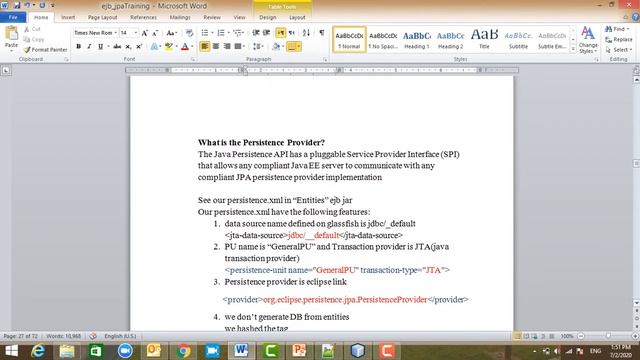The height and width of the screenshot is (360, 640).
Task: Apply the Heading 2 style
Action: (451, 40)
